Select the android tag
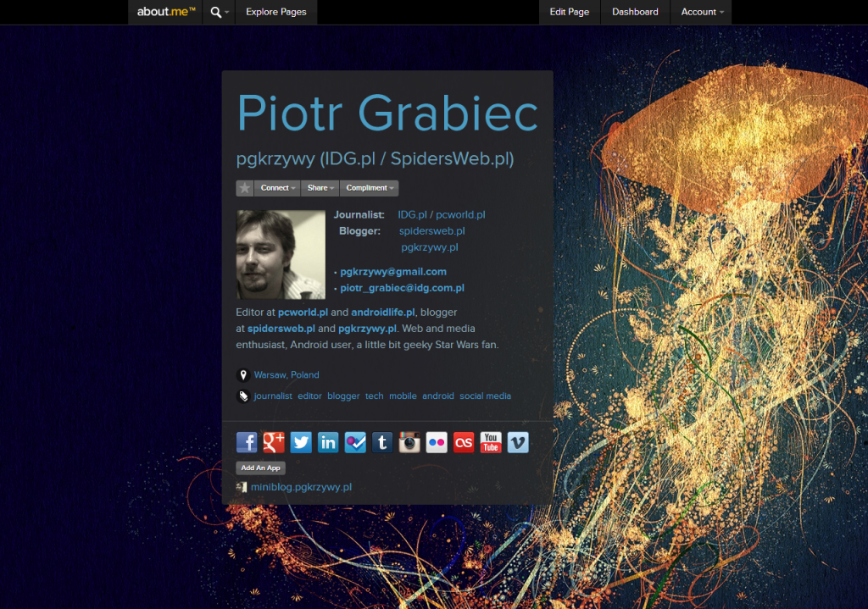Image resolution: width=868 pixels, height=609 pixels. 438,396
